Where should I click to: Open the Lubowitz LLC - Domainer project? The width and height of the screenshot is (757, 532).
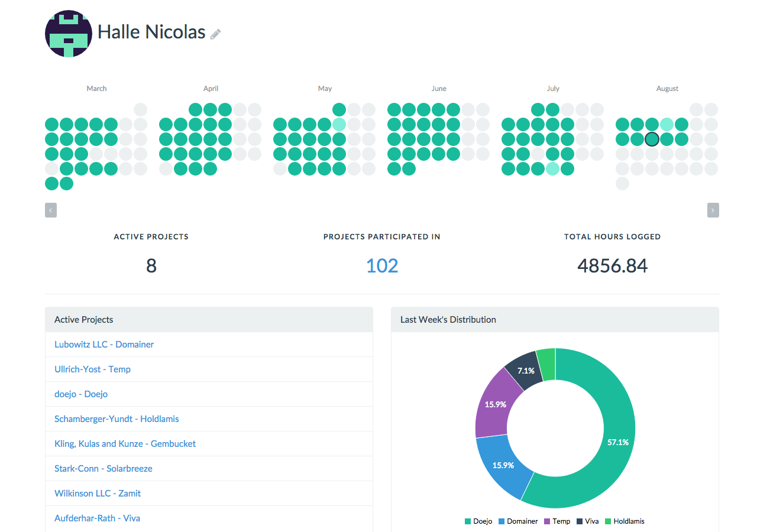pos(104,345)
